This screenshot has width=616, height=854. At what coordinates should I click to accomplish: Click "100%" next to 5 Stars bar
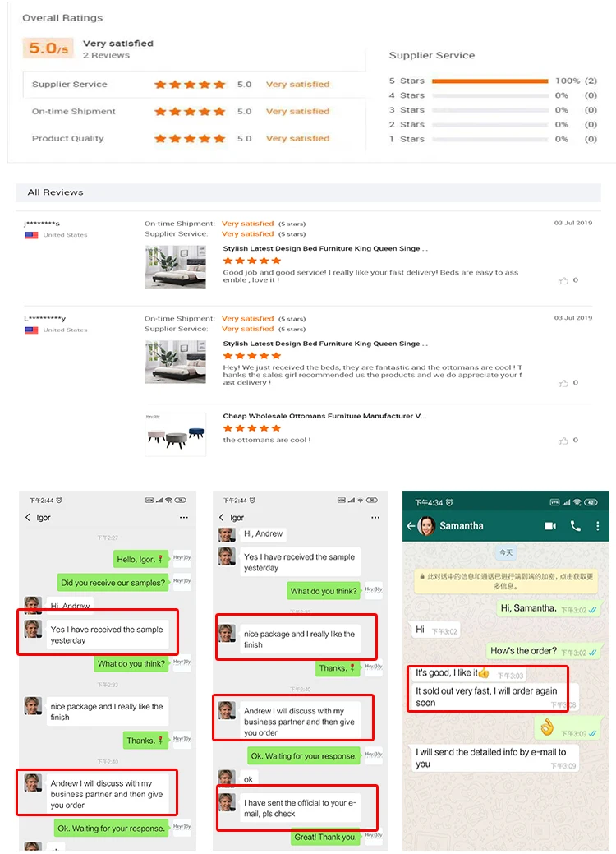click(x=568, y=81)
